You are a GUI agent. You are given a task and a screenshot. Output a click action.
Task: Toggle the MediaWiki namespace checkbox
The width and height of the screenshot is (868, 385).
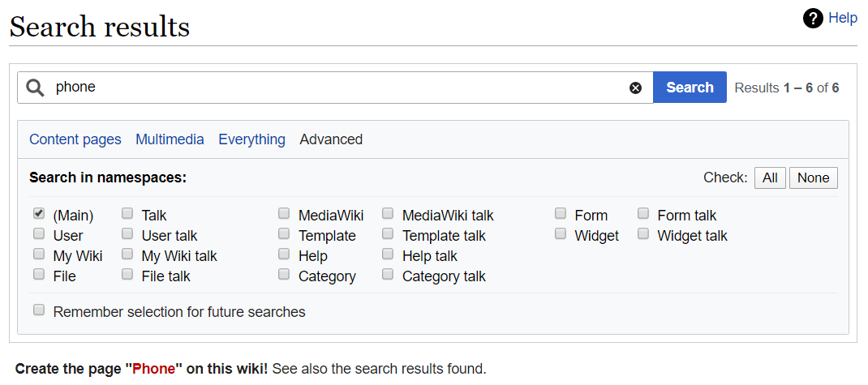point(284,214)
